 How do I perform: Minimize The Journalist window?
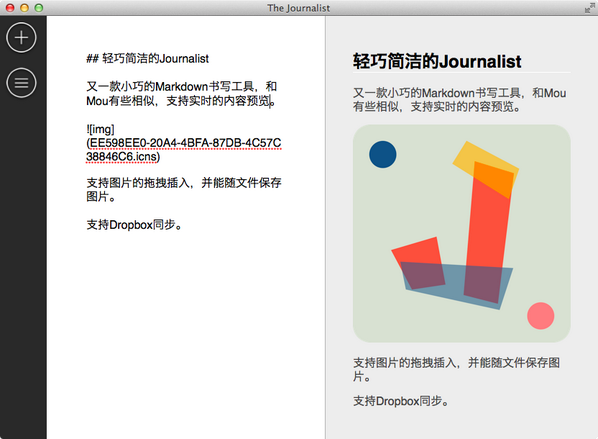click(x=24, y=8)
